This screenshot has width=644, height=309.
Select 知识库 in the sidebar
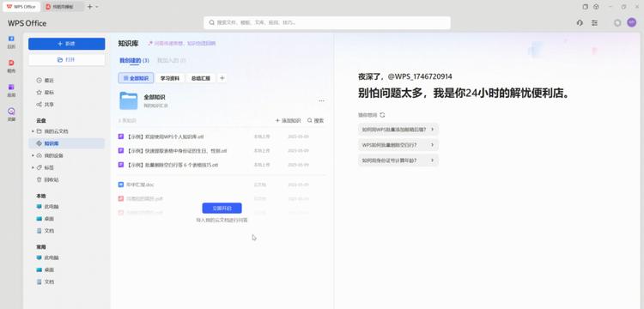click(66, 143)
